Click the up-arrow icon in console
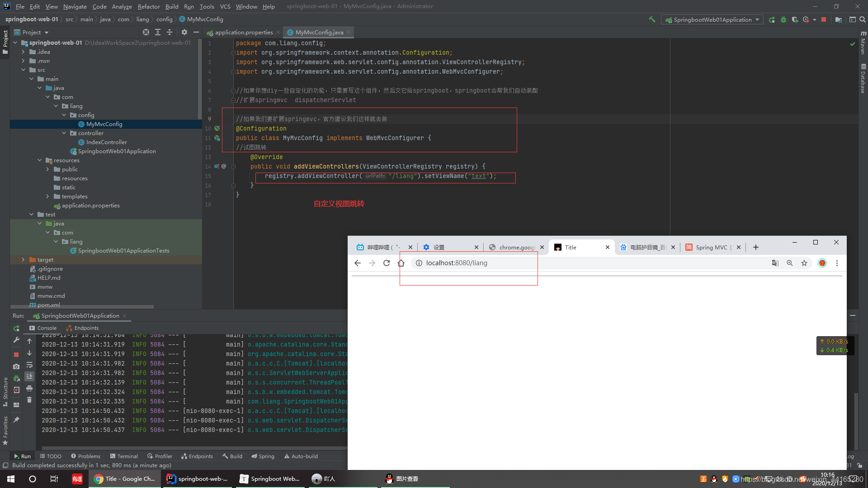The width and height of the screenshot is (868, 488). [x=29, y=341]
